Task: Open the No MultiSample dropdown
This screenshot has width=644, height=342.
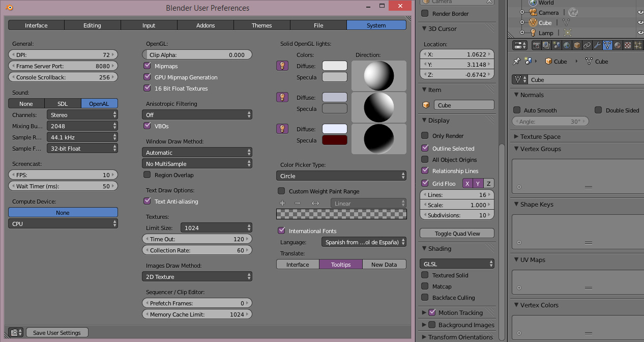Action: [197, 164]
